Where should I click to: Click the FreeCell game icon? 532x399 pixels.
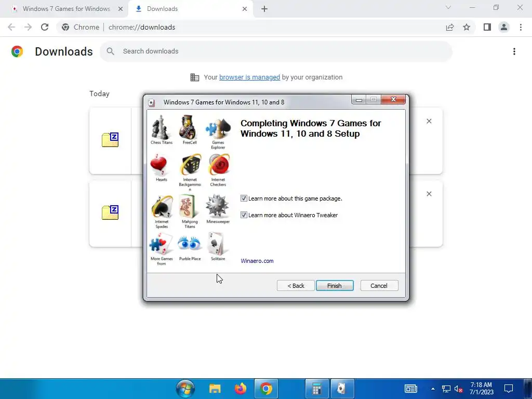pos(189,127)
